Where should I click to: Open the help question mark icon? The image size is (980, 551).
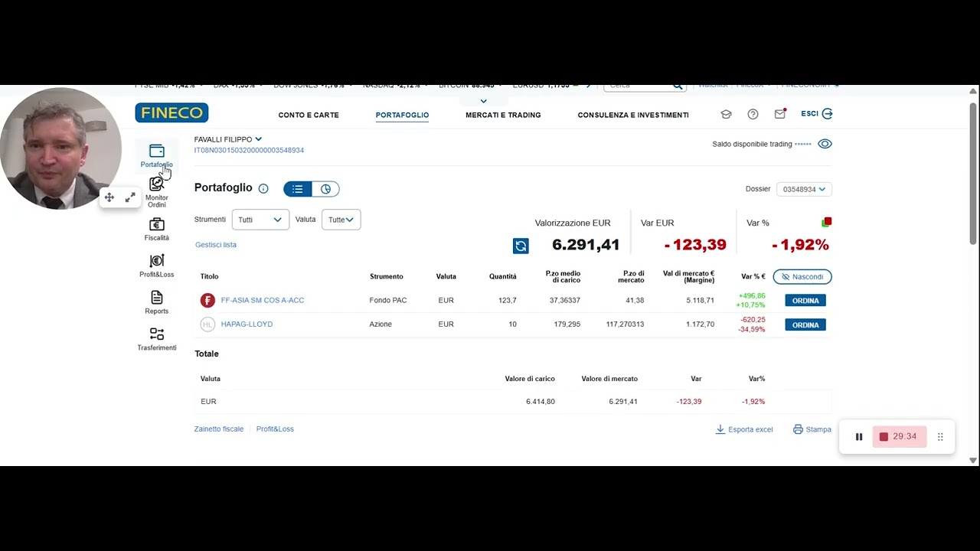pyautogui.click(x=753, y=114)
